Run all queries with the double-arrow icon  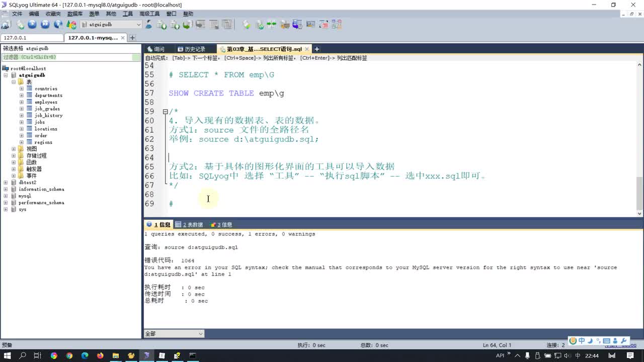45,24
